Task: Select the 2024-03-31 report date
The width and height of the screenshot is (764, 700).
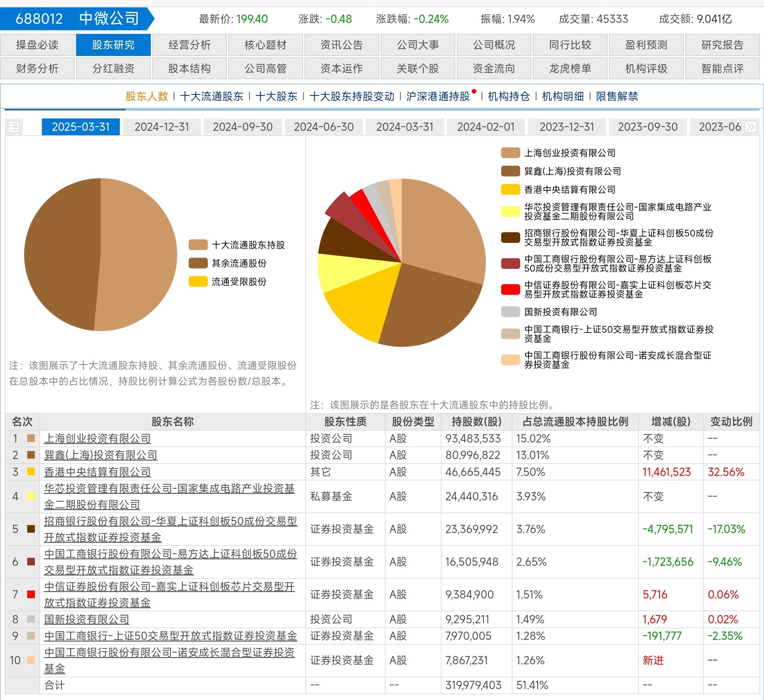Action: 405,127
